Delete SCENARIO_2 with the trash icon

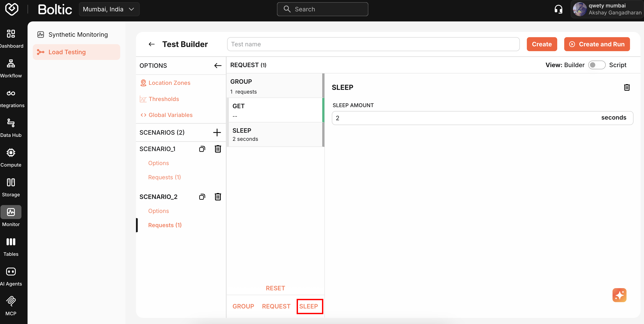[x=218, y=197]
